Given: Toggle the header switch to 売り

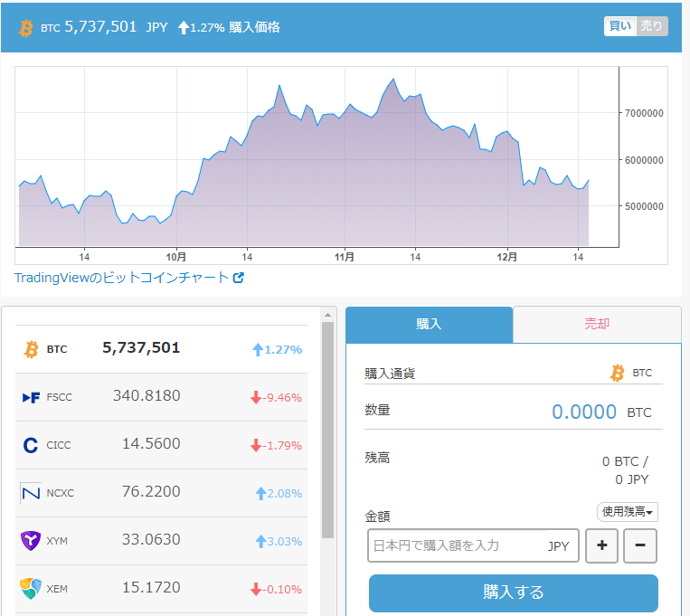Looking at the screenshot, I should coord(652,27).
